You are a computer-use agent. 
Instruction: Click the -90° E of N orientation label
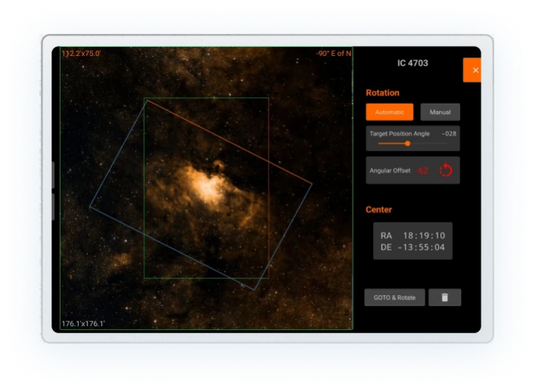tap(334, 54)
